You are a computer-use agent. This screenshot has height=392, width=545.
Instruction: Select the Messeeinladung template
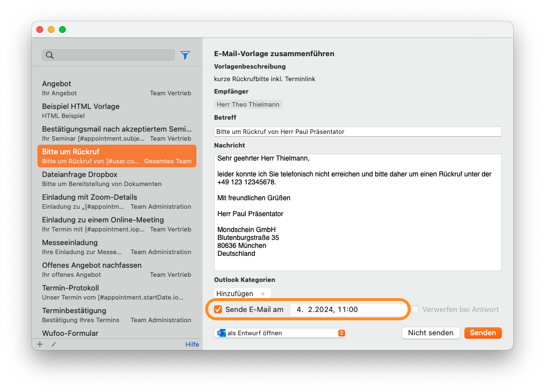point(117,247)
